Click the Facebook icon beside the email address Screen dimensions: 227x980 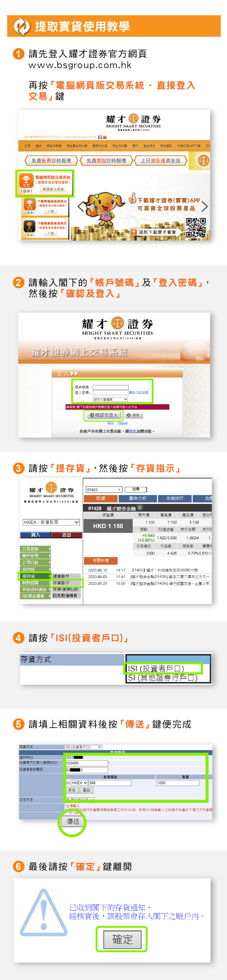[x=100, y=137]
